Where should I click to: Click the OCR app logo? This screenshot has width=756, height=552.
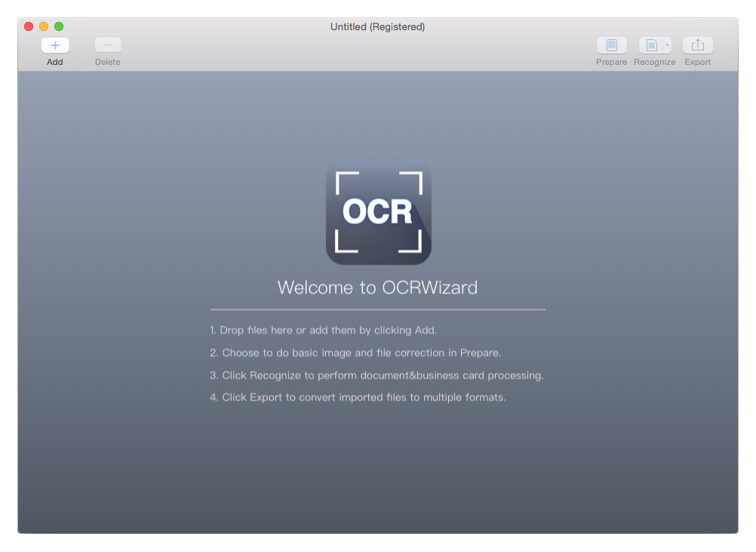(379, 212)
